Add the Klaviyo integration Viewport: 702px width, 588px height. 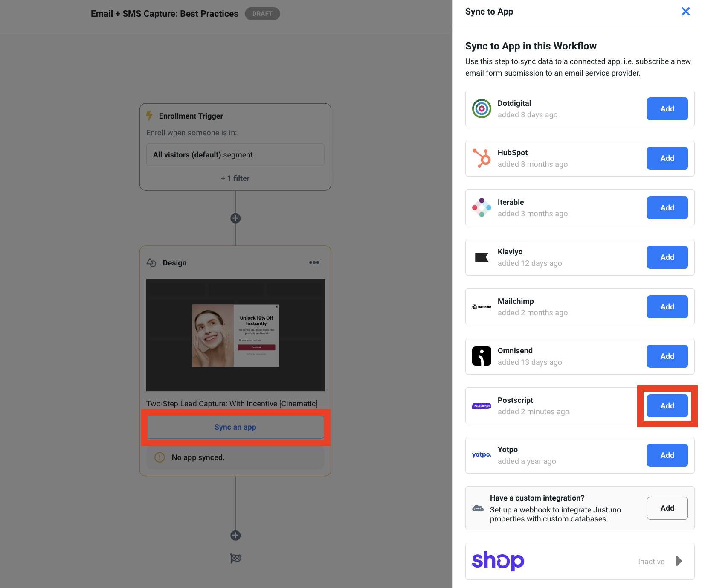(x=667, y=257)
